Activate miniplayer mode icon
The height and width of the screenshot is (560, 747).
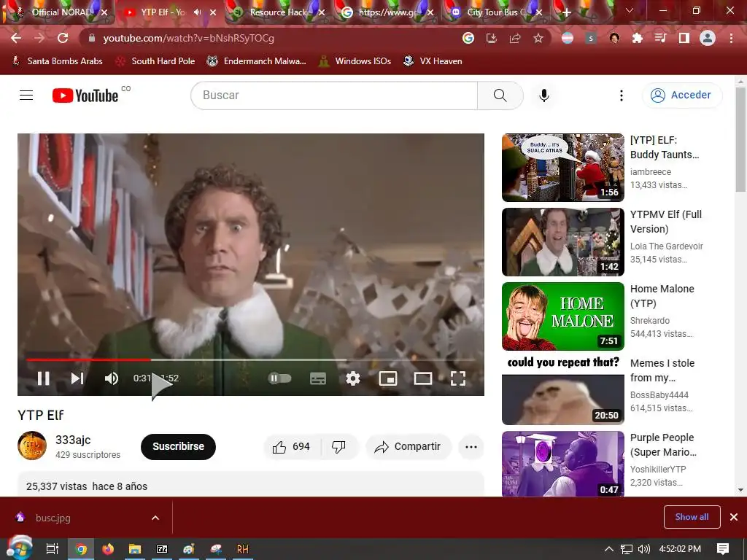pyautogui.click(x=388, y=378)
